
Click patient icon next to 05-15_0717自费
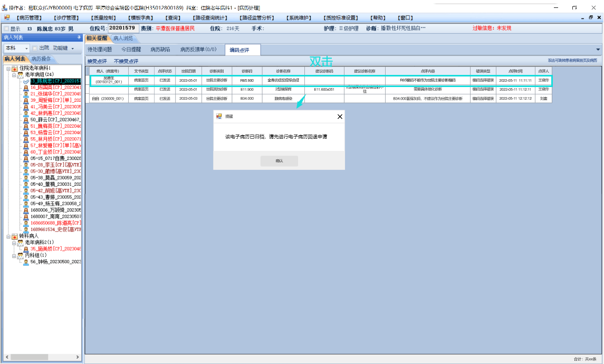point(26,159)
